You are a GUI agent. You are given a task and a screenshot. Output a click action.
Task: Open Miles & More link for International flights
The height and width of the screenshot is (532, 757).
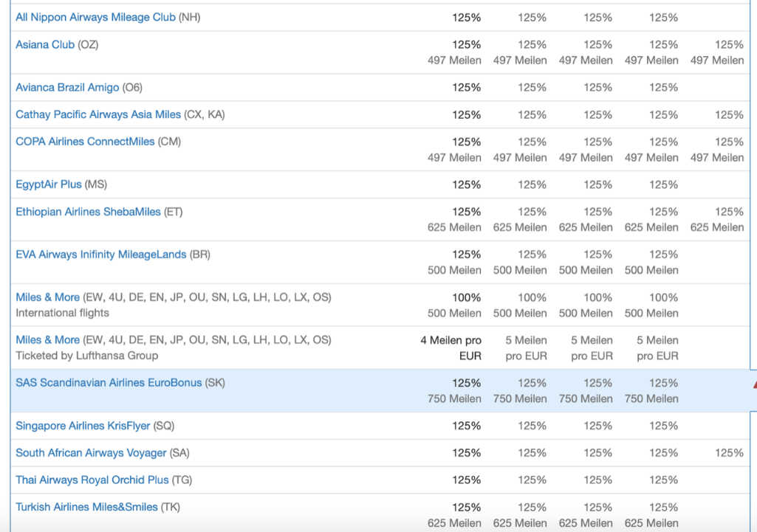click(47, 297)
